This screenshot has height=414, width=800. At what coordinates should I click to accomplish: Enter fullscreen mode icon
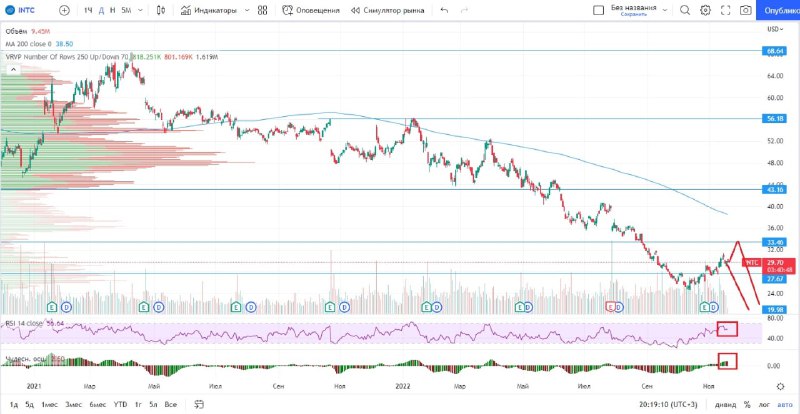pyautogui.click(x=726, y=10)
